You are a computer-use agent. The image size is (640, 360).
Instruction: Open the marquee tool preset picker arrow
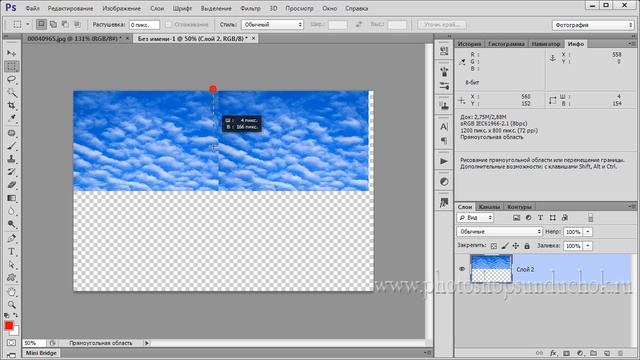pos(28,24)
